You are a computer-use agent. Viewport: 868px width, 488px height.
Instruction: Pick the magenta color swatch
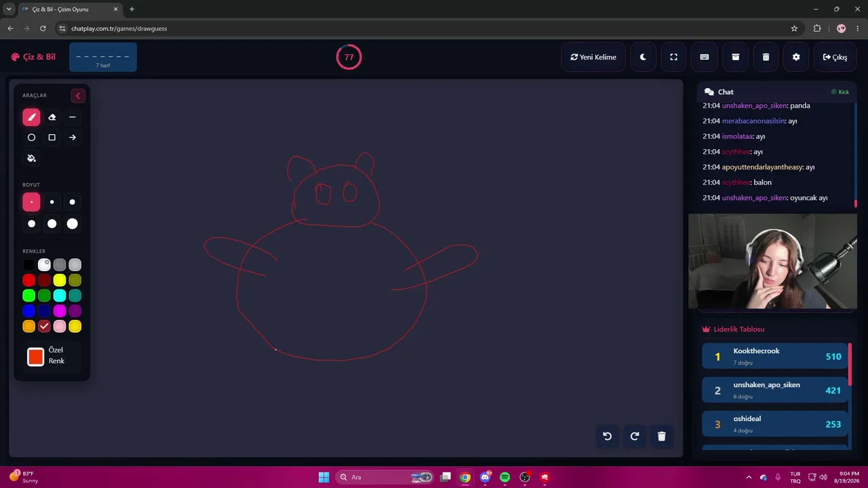click(60, 311)
